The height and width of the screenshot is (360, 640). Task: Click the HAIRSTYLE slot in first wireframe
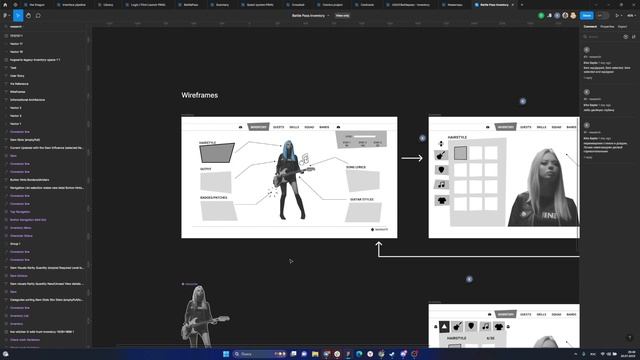pos(217,153)
